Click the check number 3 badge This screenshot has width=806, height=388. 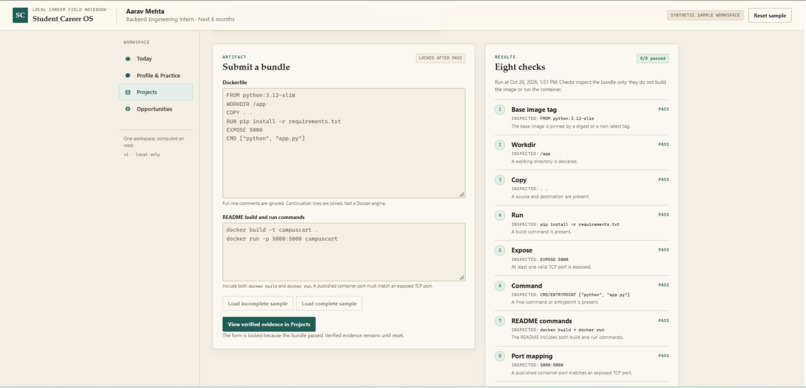(x=500, y=180)
